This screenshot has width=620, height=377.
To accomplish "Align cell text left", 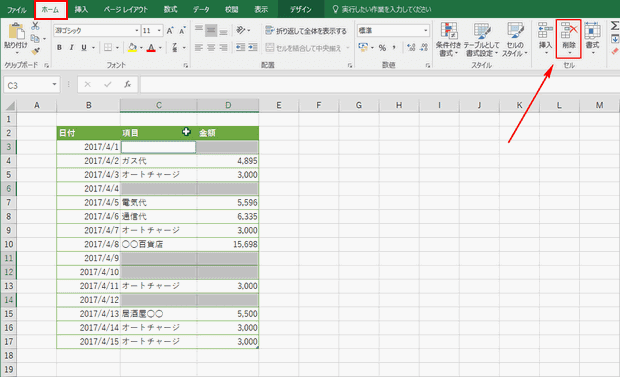I will (199, 48).
